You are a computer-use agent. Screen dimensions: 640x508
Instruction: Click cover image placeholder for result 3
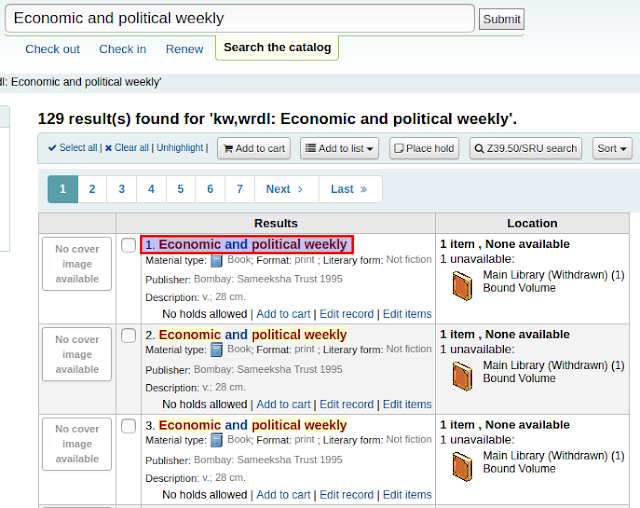77,444
